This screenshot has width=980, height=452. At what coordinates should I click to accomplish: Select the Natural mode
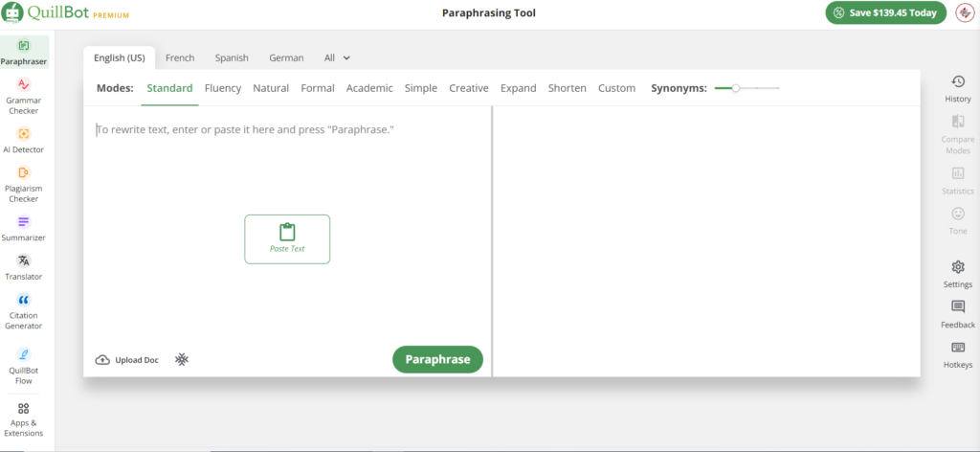(271, 88)
